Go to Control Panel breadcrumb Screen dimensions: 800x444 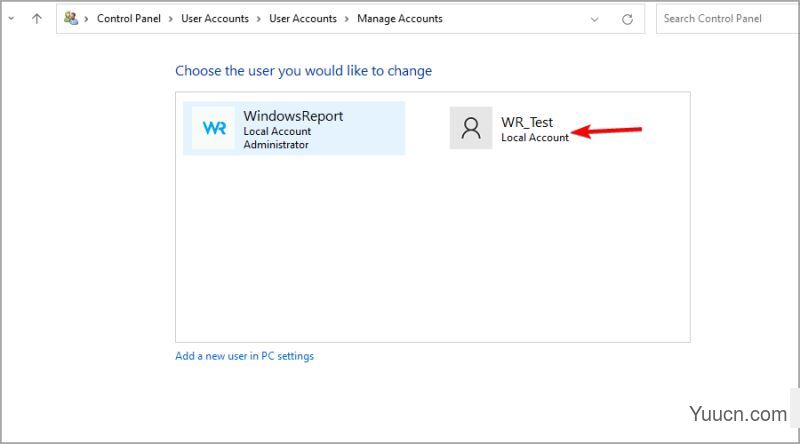129,18
